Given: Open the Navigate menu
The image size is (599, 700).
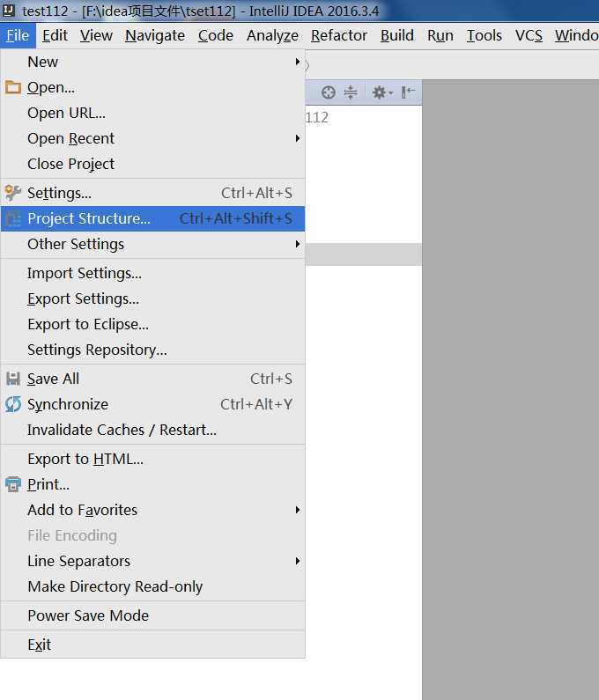Looking at the screenshot, I should (155, 35).
